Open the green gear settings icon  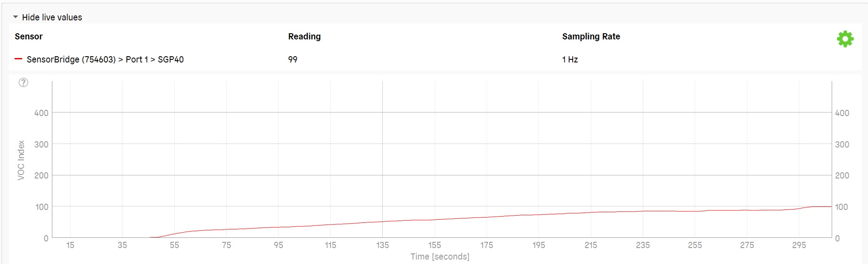pos(845,39)
